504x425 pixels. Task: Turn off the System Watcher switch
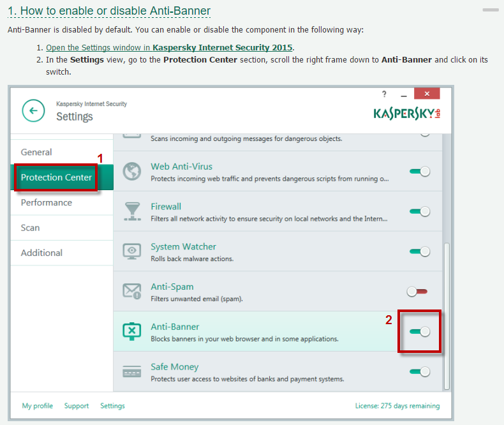pos(420,251)
